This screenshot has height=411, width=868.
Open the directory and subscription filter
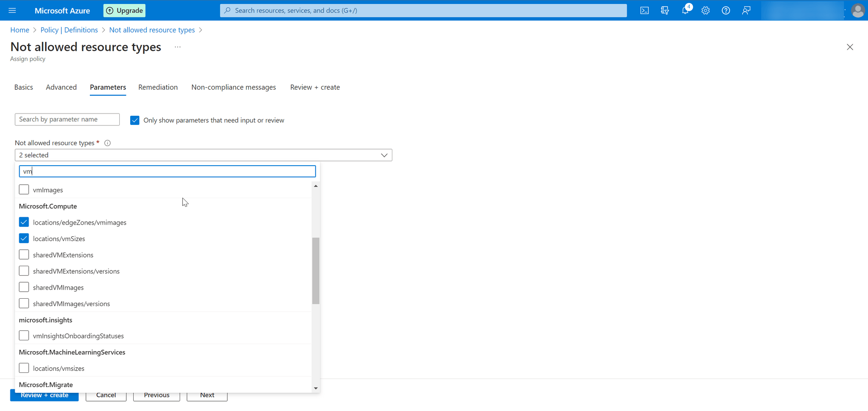pos(665,10)
